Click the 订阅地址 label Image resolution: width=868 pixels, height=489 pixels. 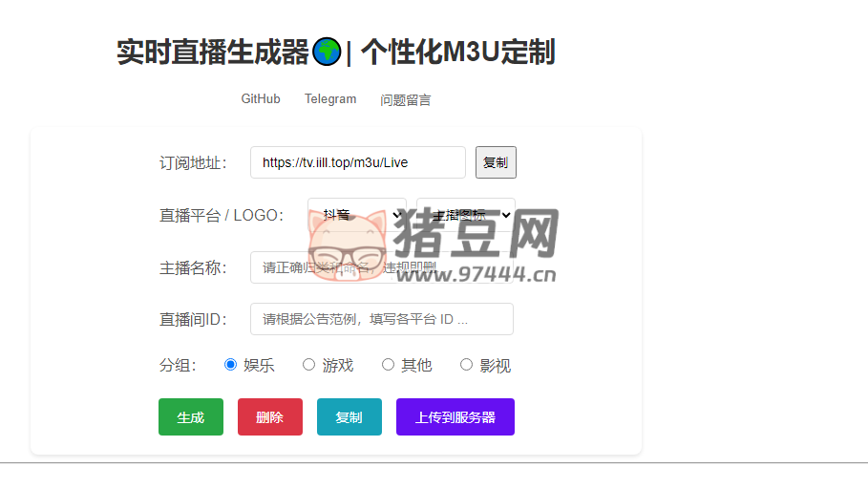[x=193, y=162]
